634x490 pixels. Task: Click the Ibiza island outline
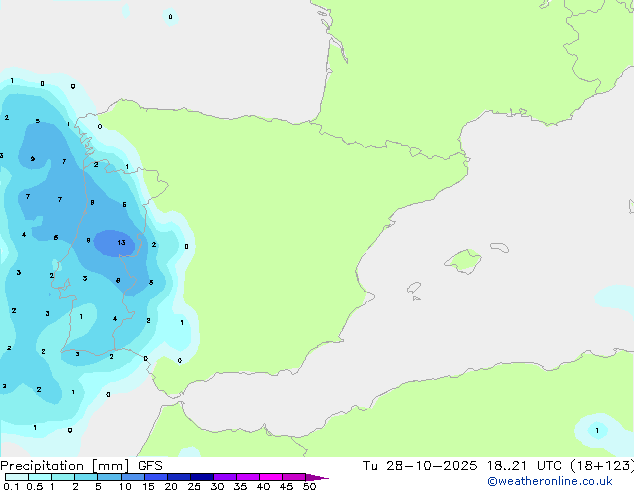point(414,288)
